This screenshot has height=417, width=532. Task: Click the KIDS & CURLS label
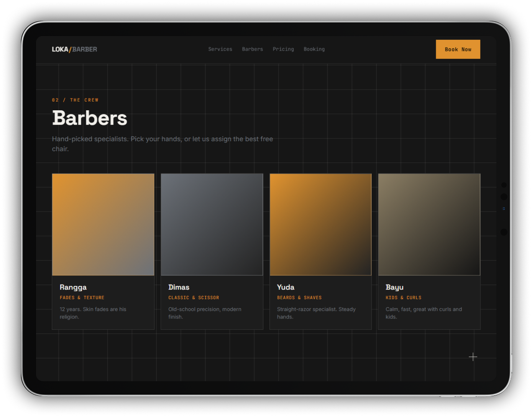(404, 297)
